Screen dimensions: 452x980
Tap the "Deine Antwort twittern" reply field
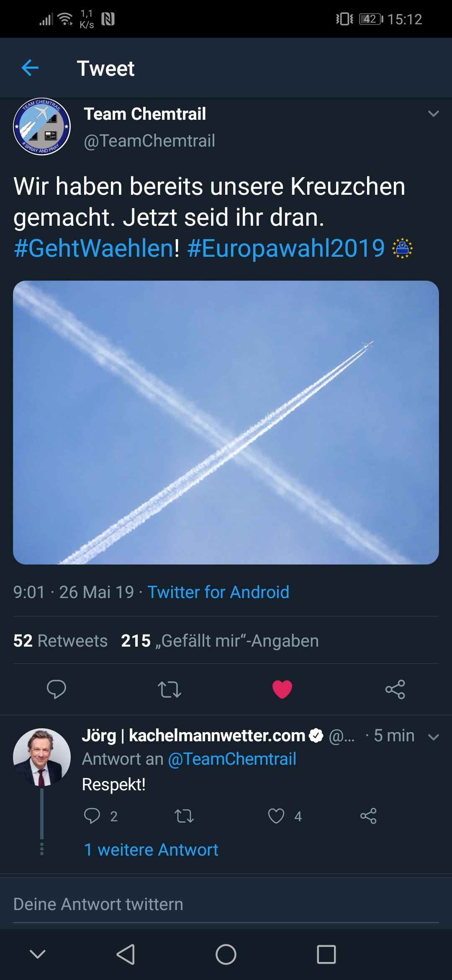pos(226,905)
